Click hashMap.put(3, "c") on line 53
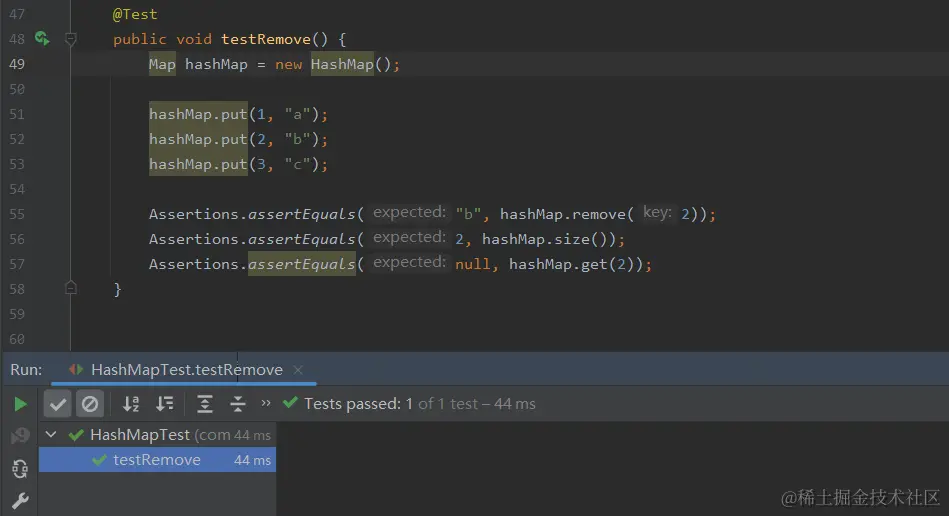The height and width of the screenshot is (516, 949). (238, 164)
